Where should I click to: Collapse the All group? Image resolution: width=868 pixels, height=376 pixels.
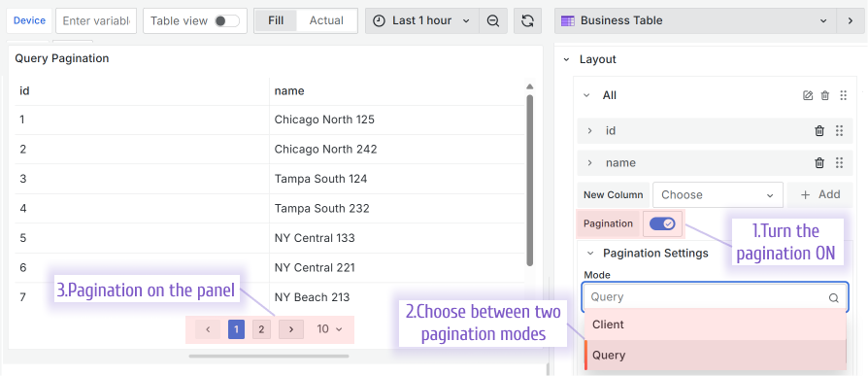(586, 95)
